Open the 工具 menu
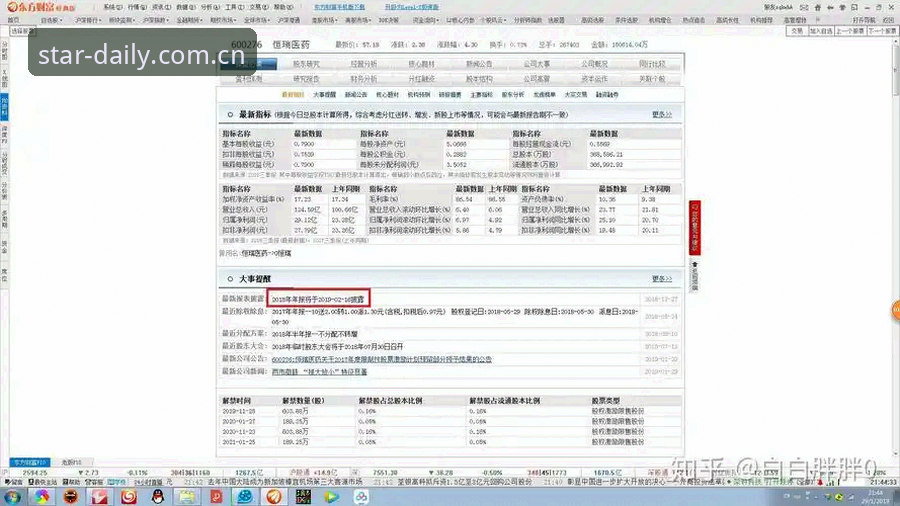 click(x=234, y=7)
